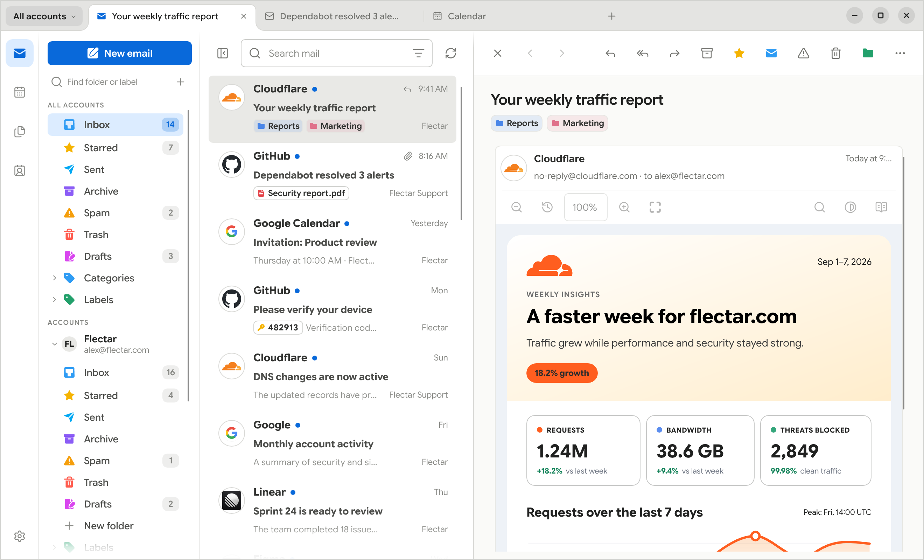The image size is (924, 560).
Task: Toggle the star on this email
Action: (x=739, y=53)
